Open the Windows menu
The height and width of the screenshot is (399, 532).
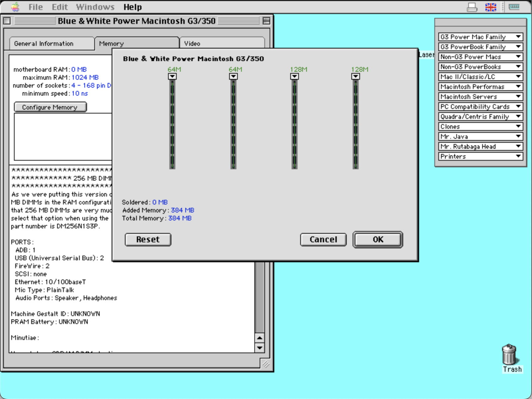(x=95, y=7)
